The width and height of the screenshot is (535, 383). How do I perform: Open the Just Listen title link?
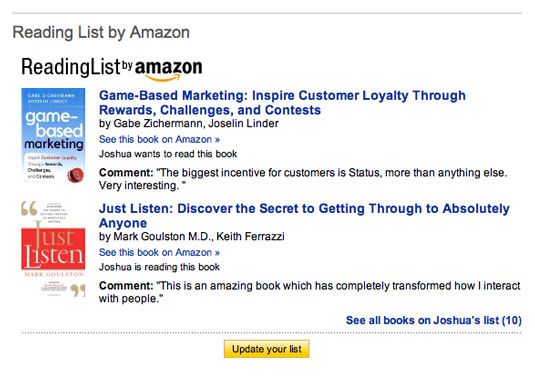pyautogui.click(x=304, y=215)
